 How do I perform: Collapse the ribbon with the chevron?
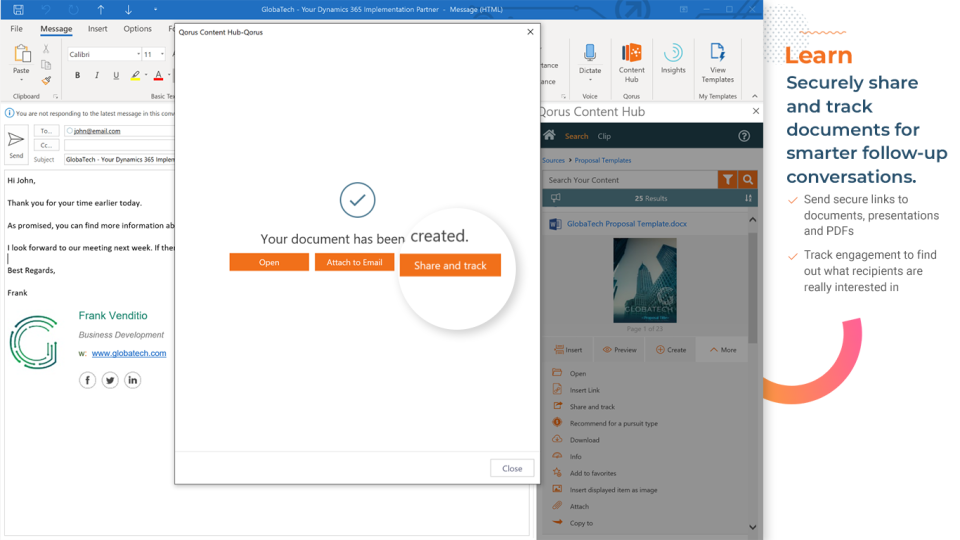coord(754,96)
